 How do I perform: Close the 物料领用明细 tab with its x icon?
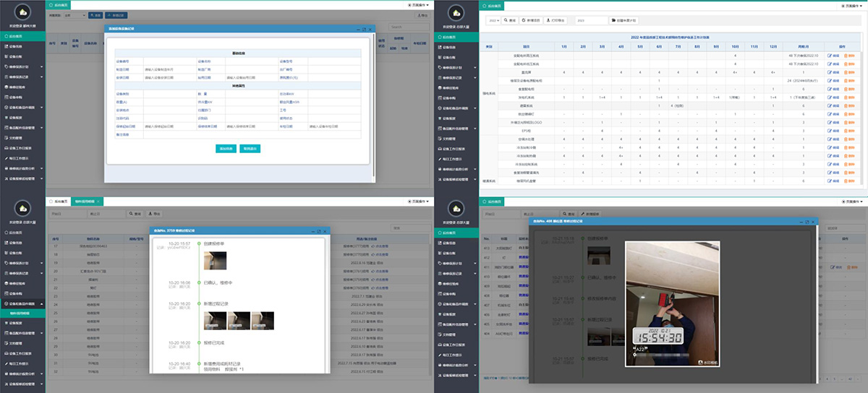[98, 200]
